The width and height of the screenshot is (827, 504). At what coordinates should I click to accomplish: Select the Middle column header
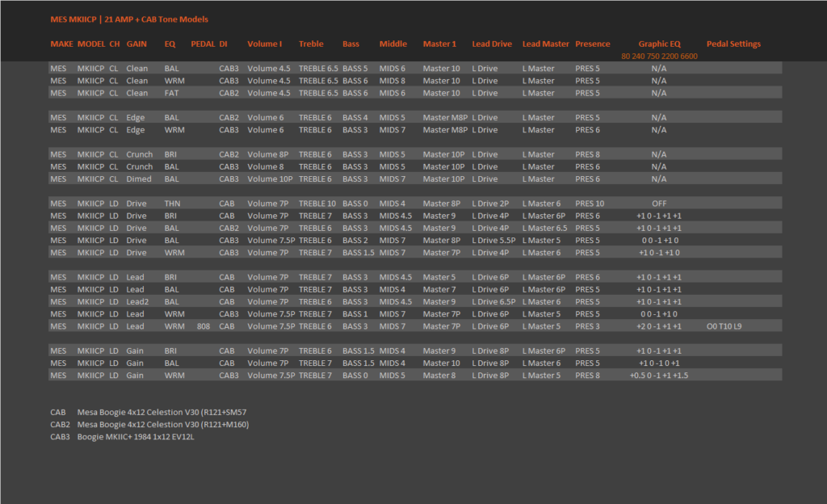point(393,44)
